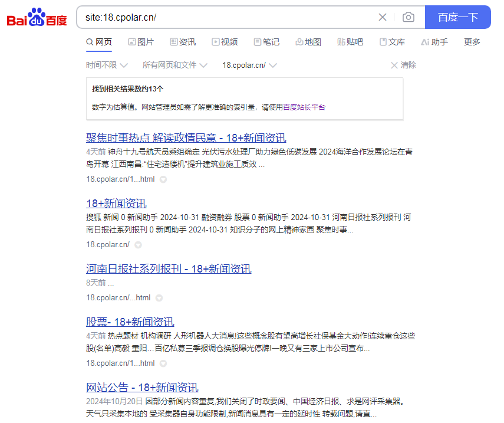Click the arrow icon under 股票 result
This screenshot has width=504, height=423.
[x=163, y=363]
